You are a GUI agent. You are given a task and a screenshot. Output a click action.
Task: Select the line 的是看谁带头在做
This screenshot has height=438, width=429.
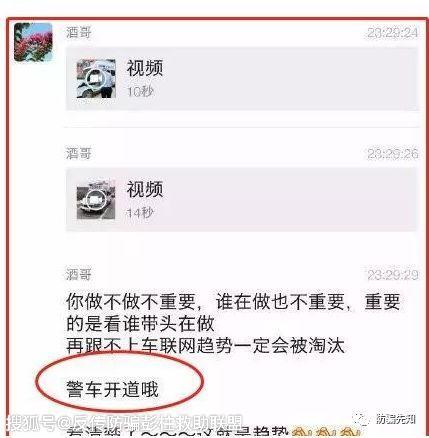click(140, 324)
